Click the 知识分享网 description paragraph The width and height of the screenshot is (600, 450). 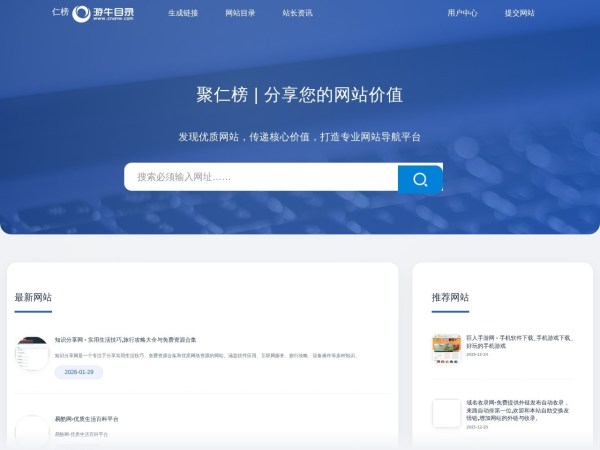coord(205,355)
